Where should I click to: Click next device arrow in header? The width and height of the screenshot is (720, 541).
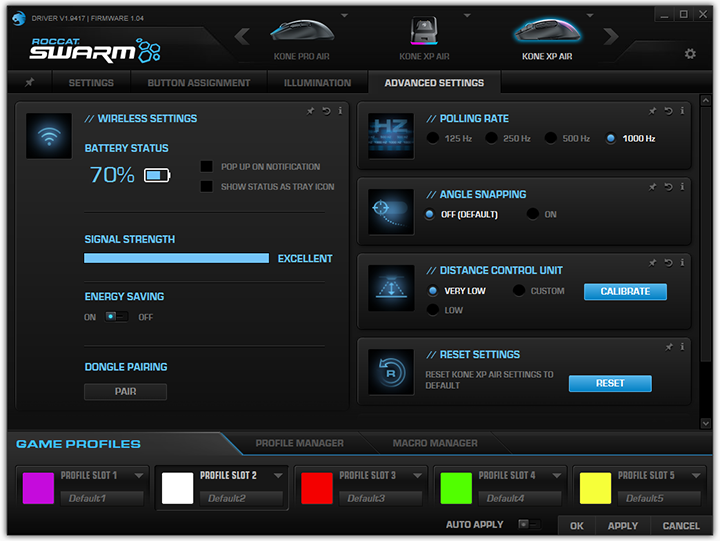point(611,38)
